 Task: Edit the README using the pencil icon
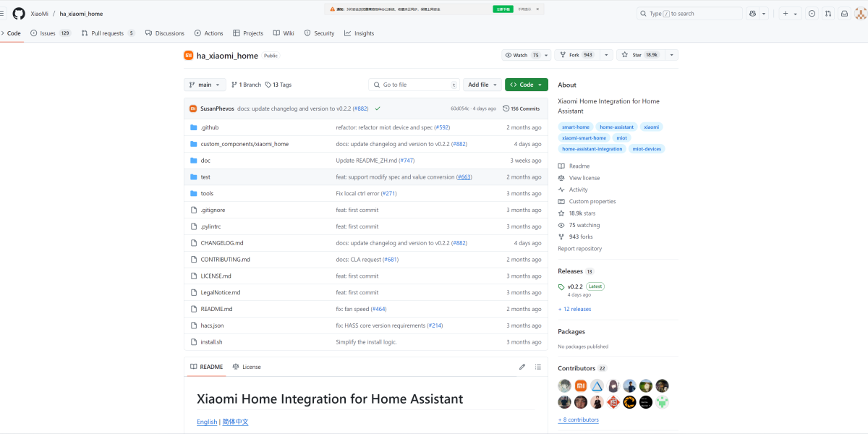pos(522,367)
